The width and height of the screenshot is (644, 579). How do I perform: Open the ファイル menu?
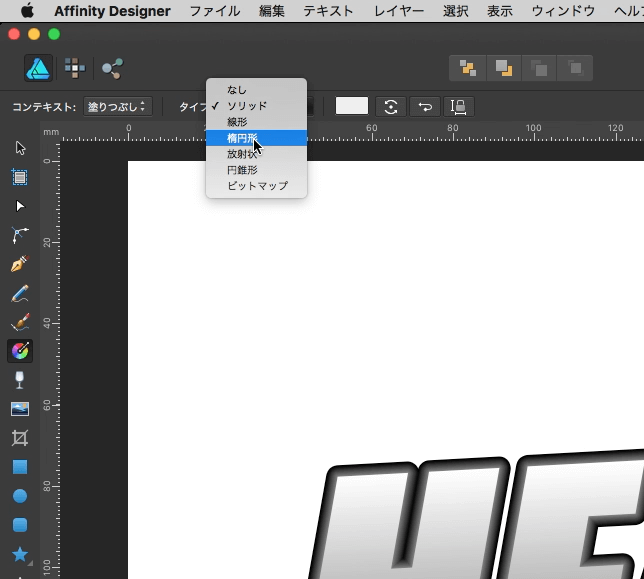tap(215, 11)
